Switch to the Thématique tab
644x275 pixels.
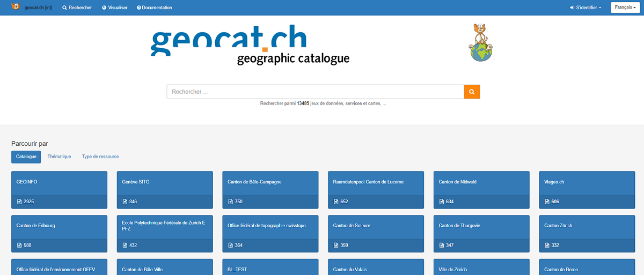[x=59, y=157]
